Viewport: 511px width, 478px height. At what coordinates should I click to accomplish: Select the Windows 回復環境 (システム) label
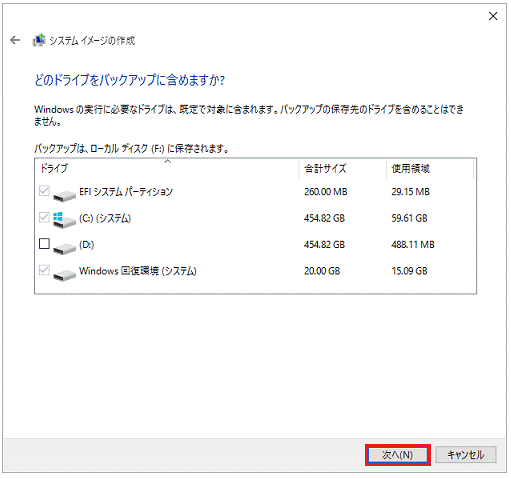[138, 271]
